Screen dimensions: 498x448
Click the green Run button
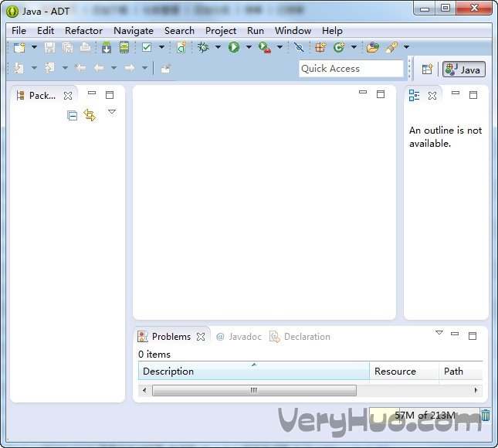(x=234, y=47)
